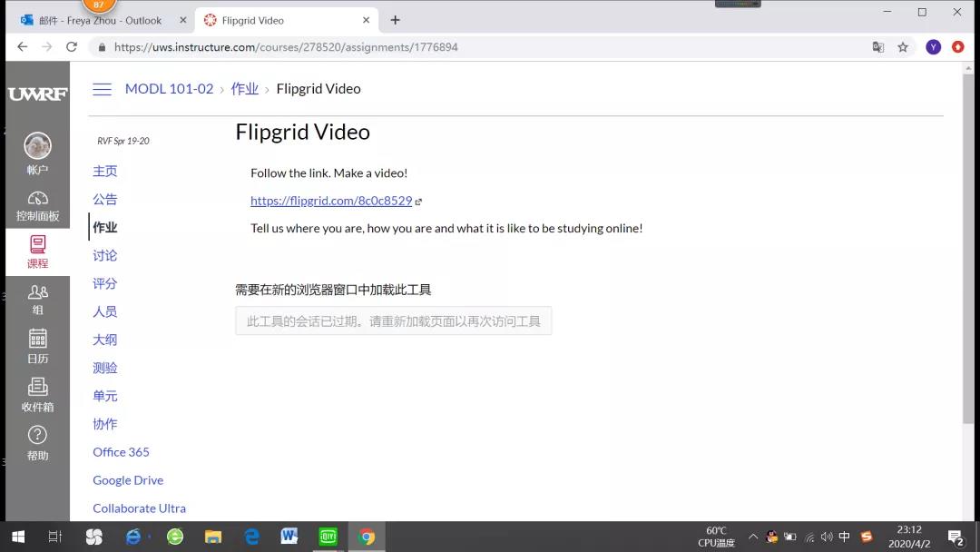Screen dimensions: 980x552
Task: Open the Calendar (日历) icon
Action: (37, 339)
